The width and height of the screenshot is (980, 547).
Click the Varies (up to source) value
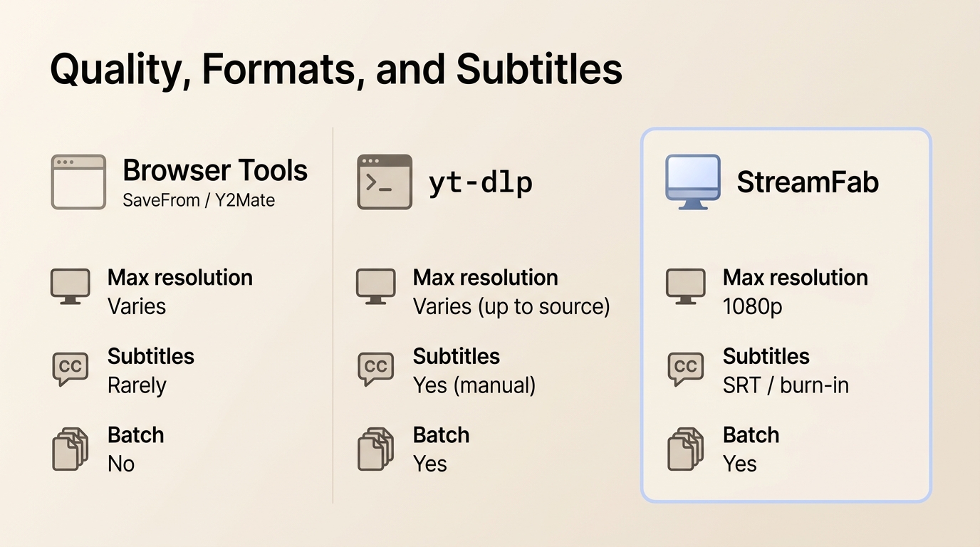tap(512, 307)
